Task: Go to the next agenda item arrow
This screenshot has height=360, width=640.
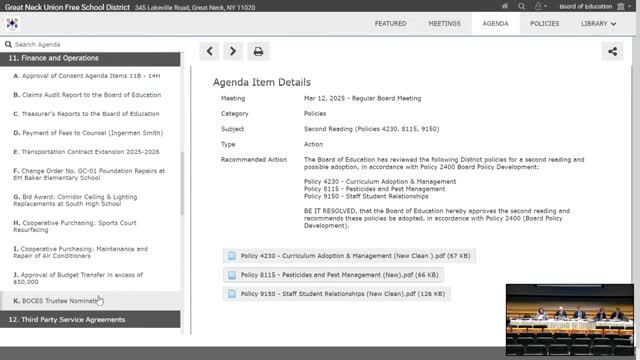Action: [x=233, y=51]
